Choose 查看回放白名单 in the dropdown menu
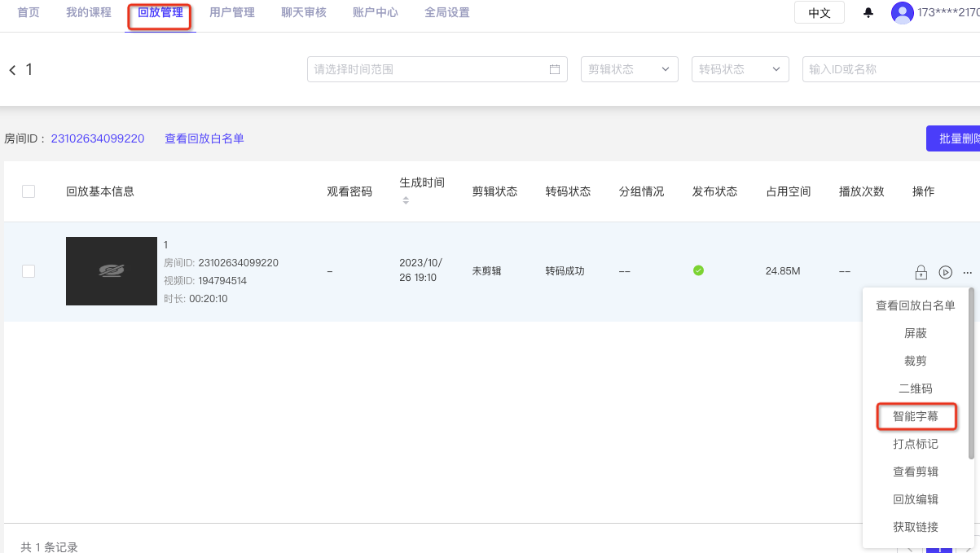This screenshot has width=980, height=553. point(916,305)
